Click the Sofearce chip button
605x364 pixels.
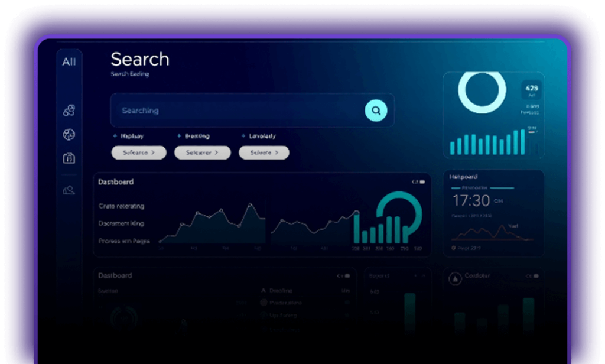(x=138, y=152)
